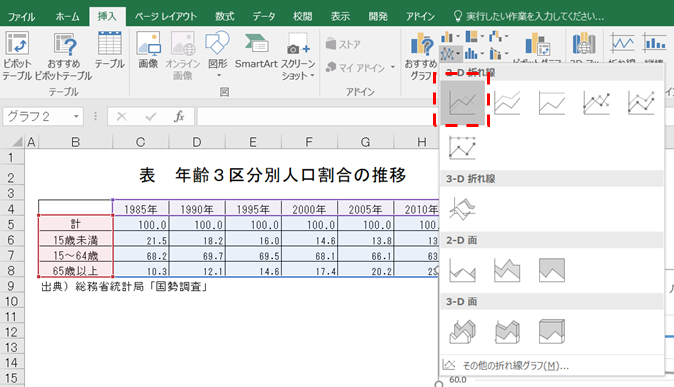
Task: Open Recommended Charts (おすすめグラフ)
Action: pos(420,56)
